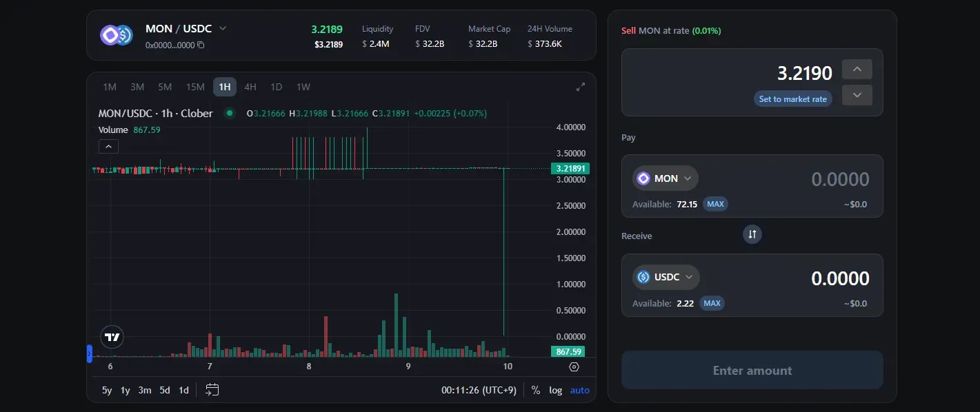Toggle log scale on chart
980x412 pixels.
555,390
